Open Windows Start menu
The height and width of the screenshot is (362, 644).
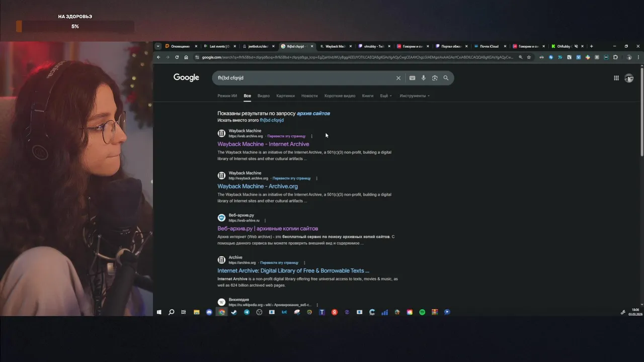[159, 312]
